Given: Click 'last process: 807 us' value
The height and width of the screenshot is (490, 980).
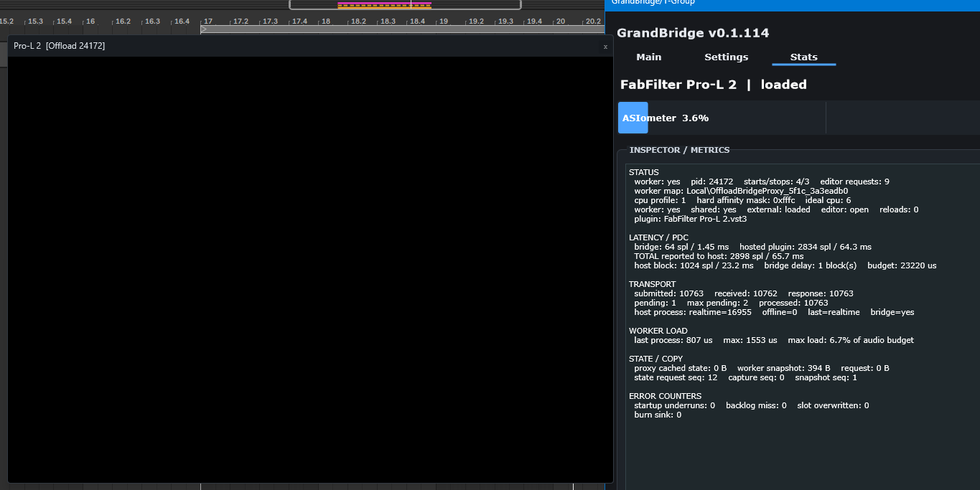Looking at the screenshot, I should [673, 340].
